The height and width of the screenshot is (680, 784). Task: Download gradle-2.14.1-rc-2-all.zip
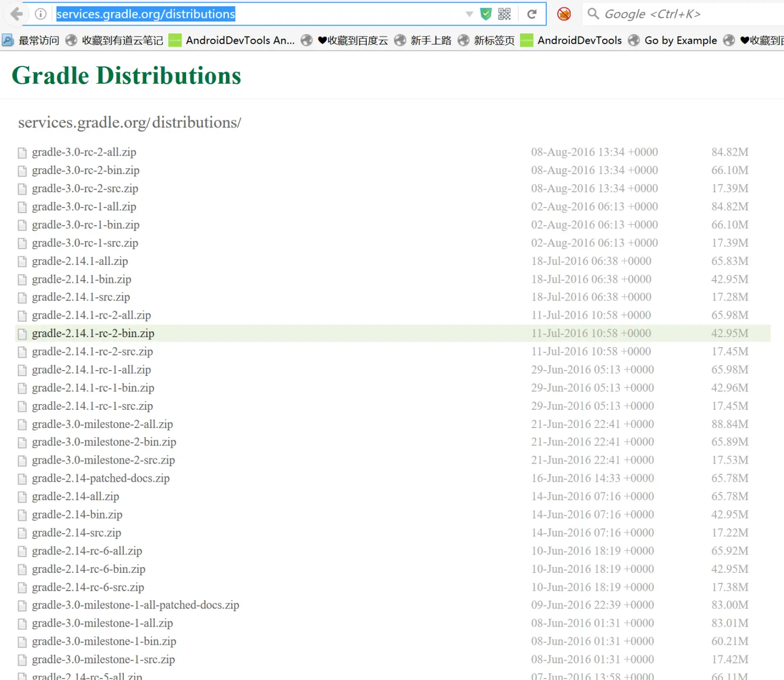[91, 315]
